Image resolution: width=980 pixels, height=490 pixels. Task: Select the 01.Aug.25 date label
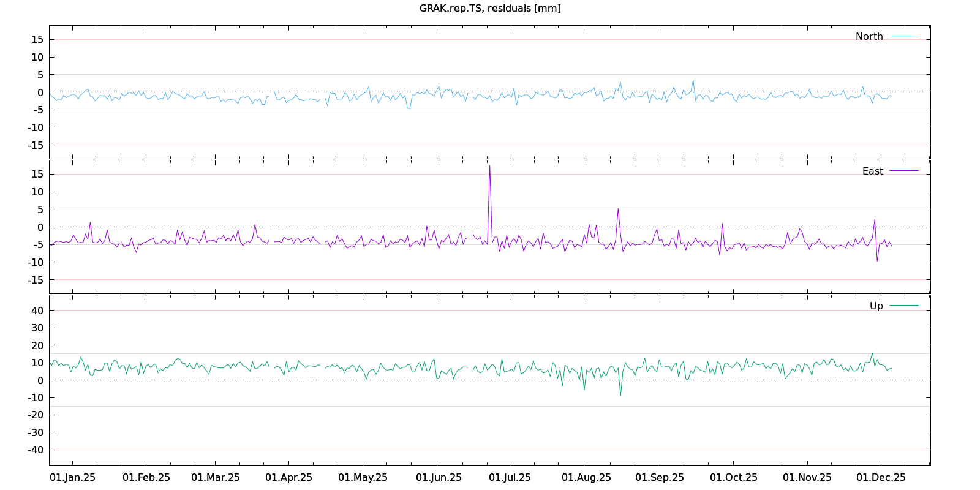(586, 478)
